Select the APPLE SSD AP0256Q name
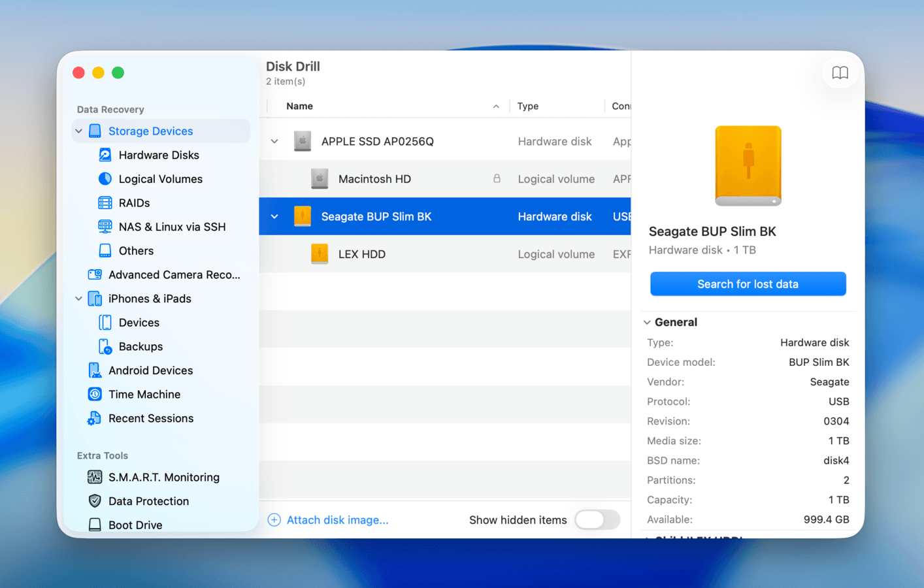The height and width of the screenshot is (588, 924). (x=378, y=141)
